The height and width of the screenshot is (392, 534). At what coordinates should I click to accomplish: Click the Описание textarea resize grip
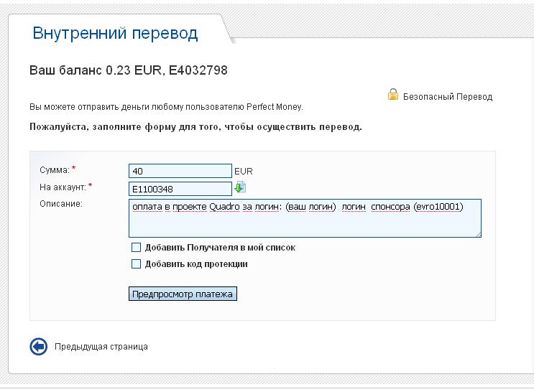coord(477,233)
